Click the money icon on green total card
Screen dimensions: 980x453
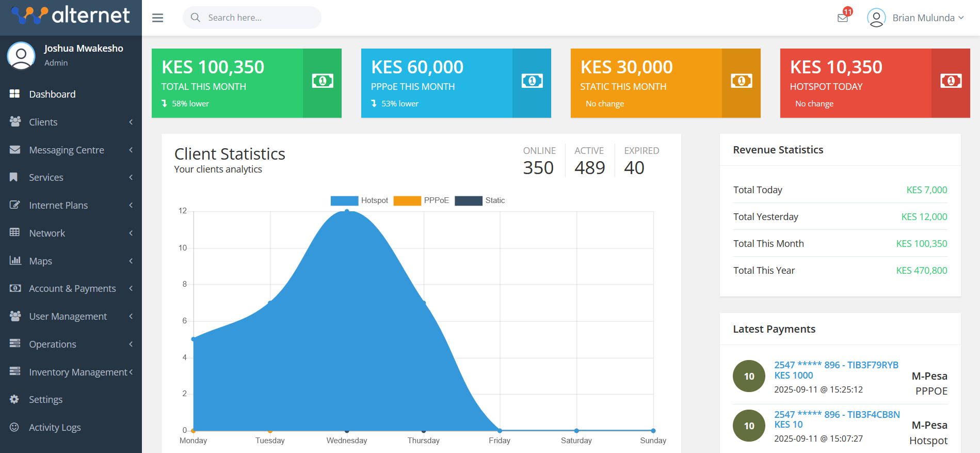tap(322, 81)
